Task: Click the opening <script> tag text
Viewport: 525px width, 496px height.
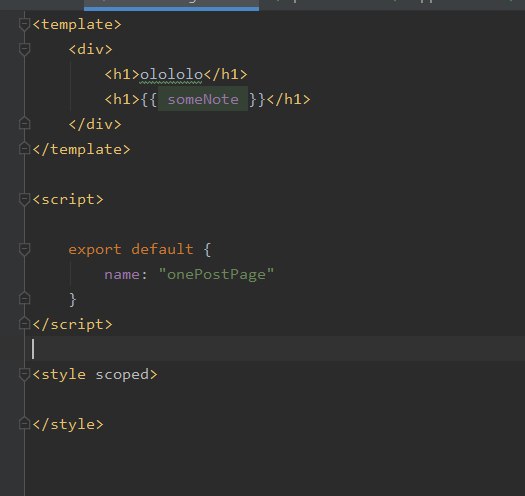Action: (68, 200)
